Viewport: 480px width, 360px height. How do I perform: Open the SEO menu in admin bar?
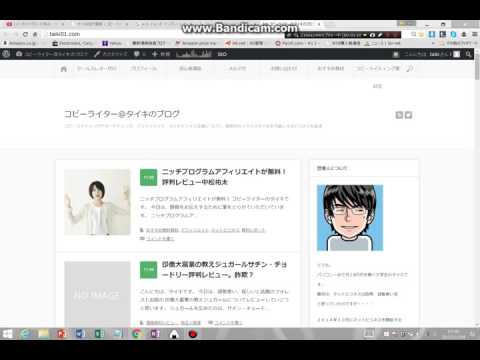pos(222,54)
